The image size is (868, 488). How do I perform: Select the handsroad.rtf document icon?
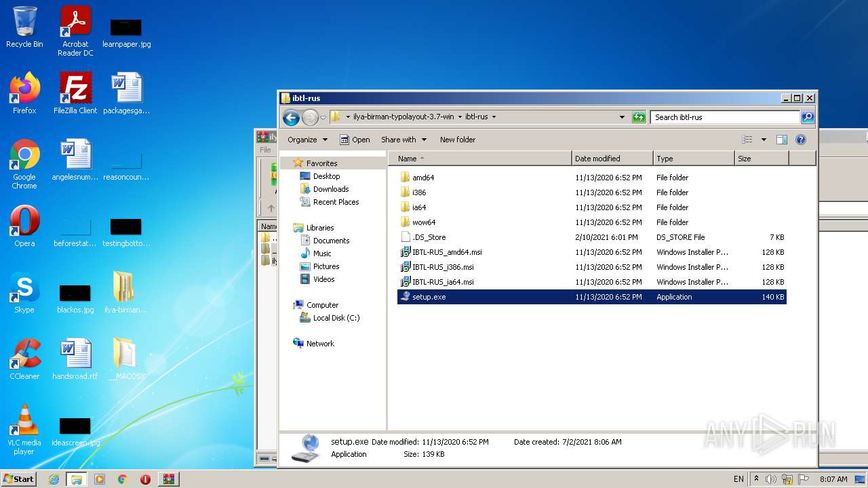75,359
